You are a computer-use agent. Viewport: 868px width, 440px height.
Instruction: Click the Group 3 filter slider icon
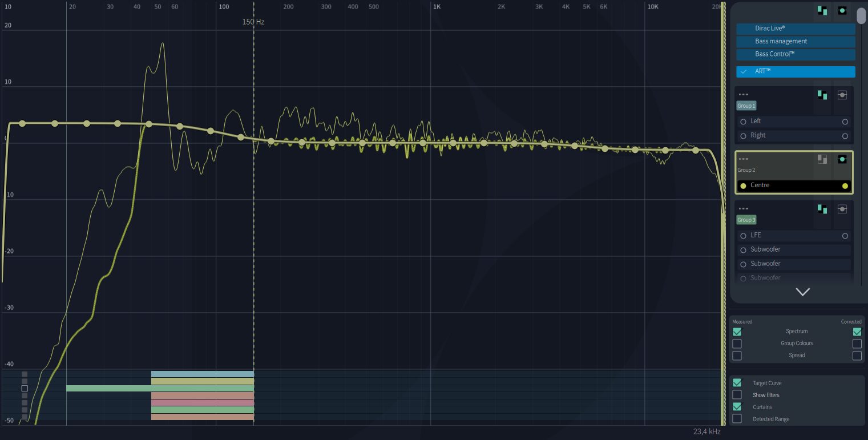(842, 209)
